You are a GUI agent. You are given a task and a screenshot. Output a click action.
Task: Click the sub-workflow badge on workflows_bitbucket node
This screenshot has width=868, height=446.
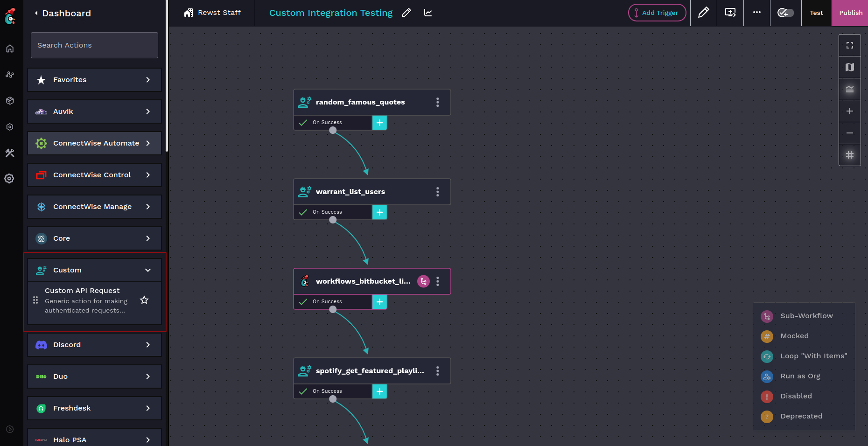[x=423, y=281]
